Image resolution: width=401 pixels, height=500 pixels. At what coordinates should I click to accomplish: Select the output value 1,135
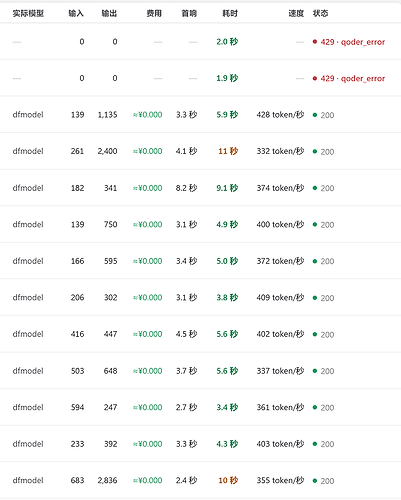pyautogui.click(x=107, y=115)
